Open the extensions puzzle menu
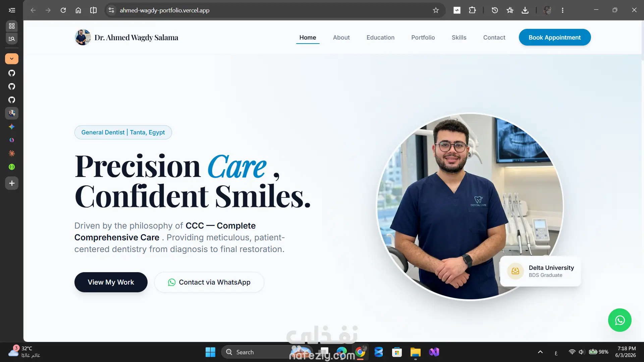 [472, 10]
